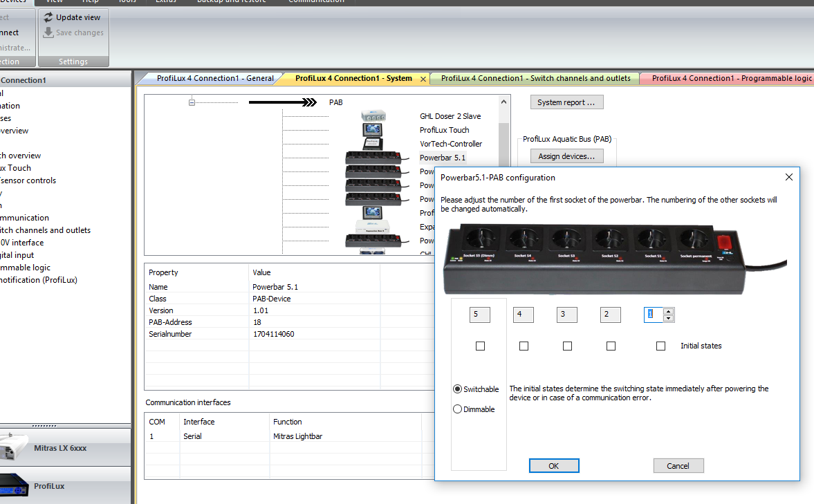Select the GHL Doser 2 Slave device icon
This screenshot has width=814, height=504.
tap(373, 115)
